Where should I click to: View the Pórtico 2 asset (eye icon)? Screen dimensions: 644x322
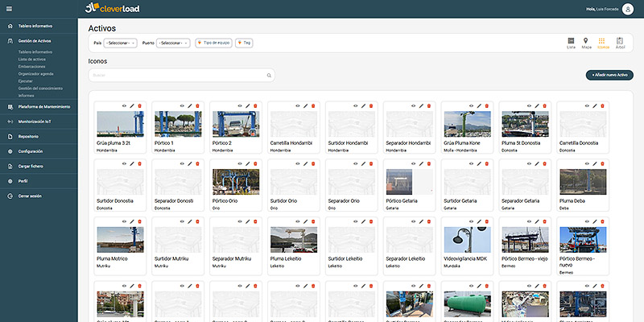240,106
